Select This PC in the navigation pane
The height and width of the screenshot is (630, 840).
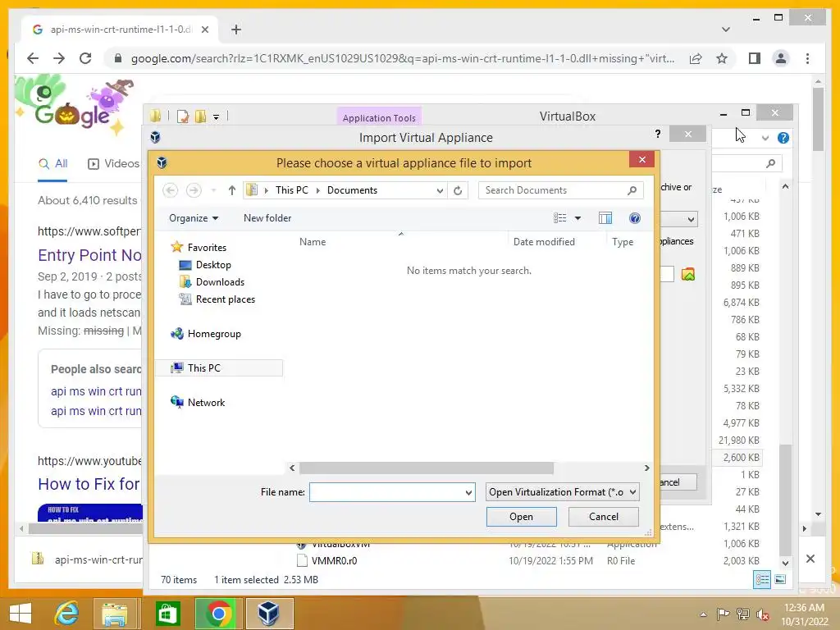point(218,368)
